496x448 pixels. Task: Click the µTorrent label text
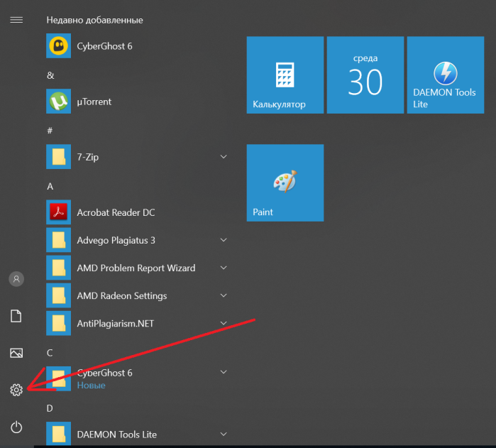(94, 102)
